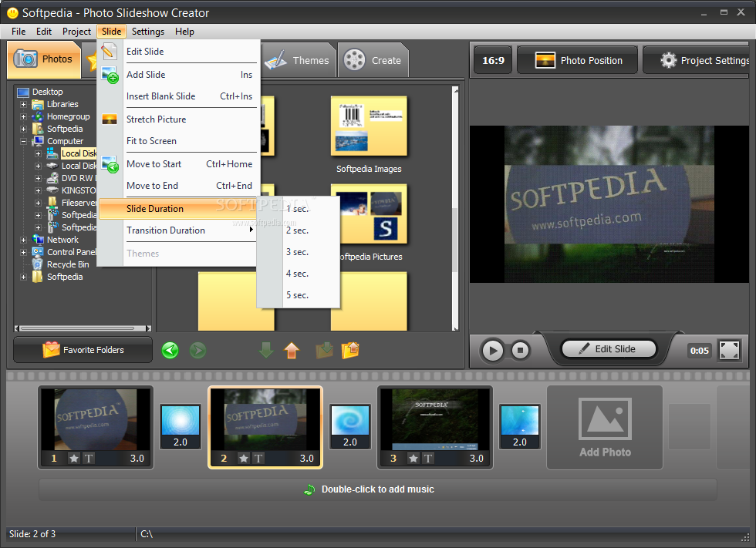
Task: Click the T text icon on slide 2
Action: pyautogui.click(x=258, y=459)
